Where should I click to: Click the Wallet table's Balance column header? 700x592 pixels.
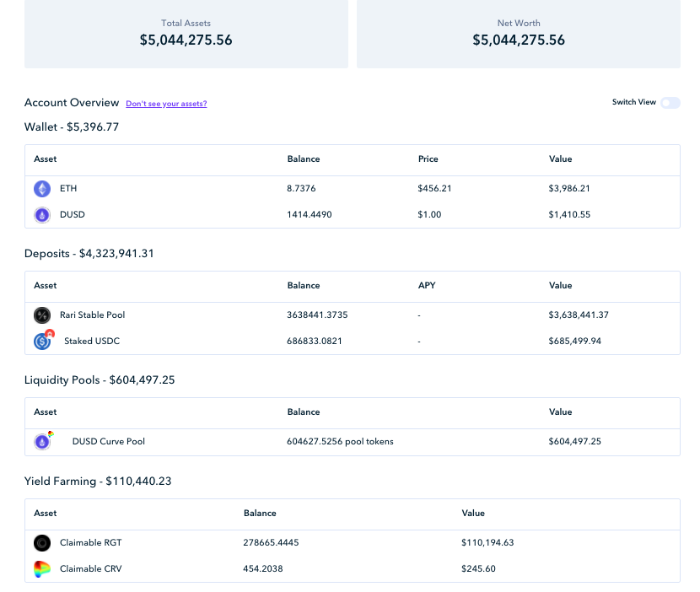304,159
